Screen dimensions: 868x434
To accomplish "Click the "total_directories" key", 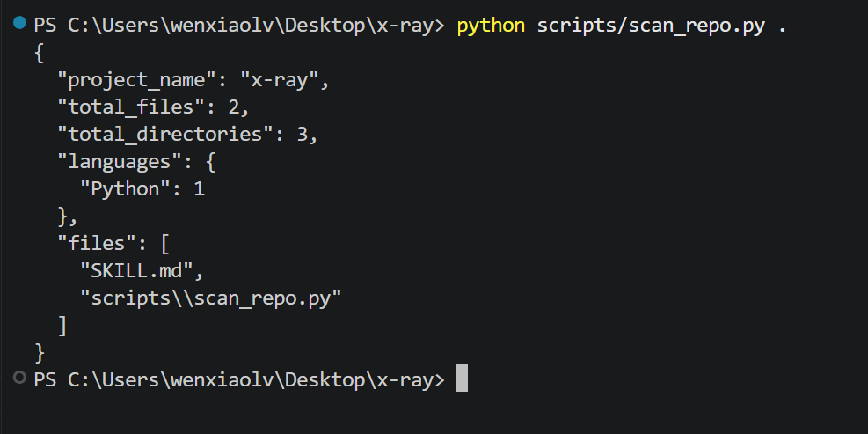I will pyautogui.click(x=165, y=135).
